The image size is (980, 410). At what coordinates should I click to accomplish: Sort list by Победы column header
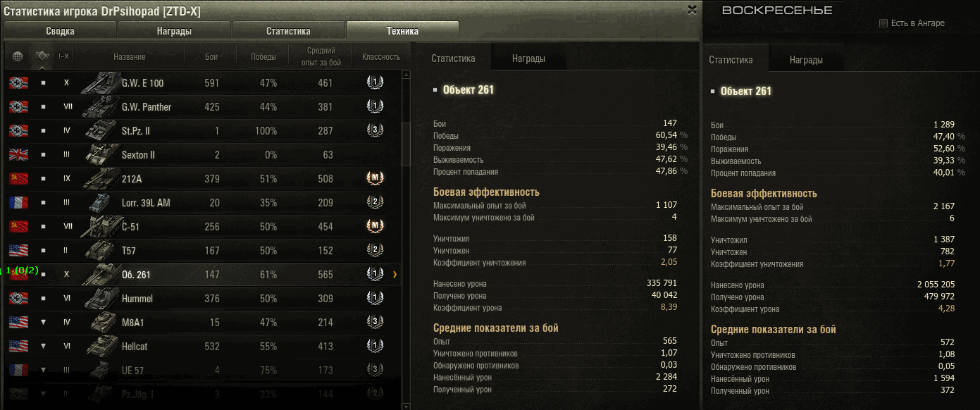point(263,56)
